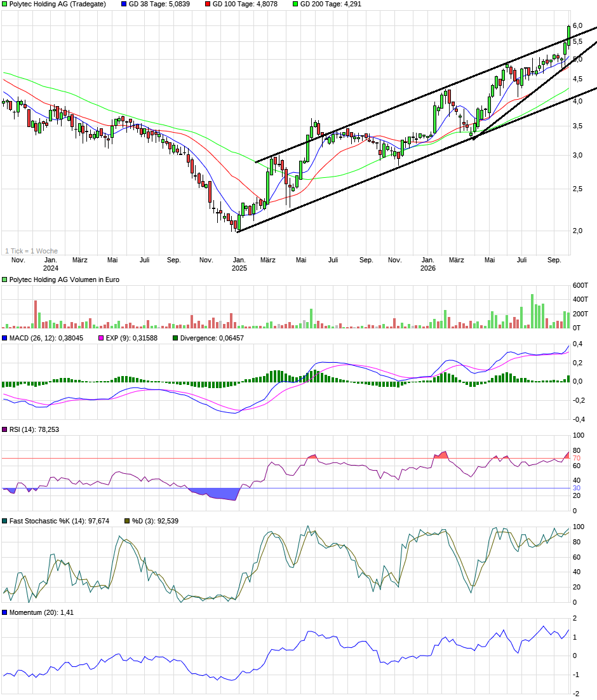The width and height of the screenshot is (597, 700).
Task: Click the blue GD 38 Tage legend square
Action: point(124,4)
